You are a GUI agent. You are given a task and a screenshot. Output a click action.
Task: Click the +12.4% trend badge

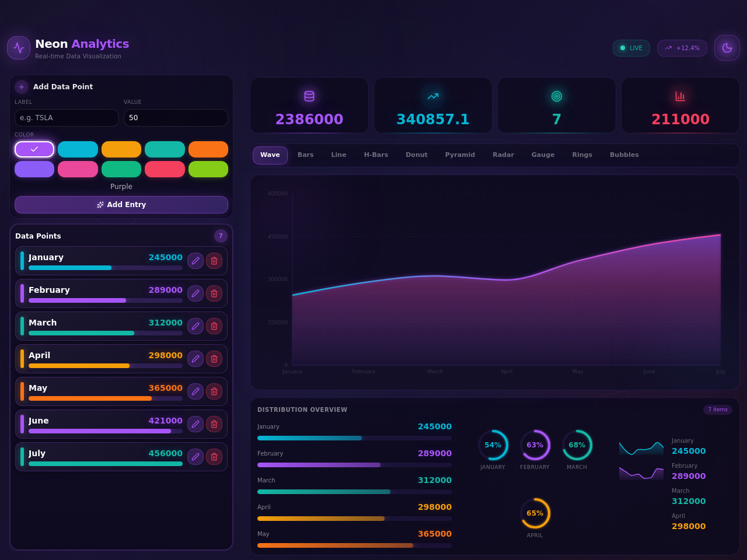(x=682, y=48)
